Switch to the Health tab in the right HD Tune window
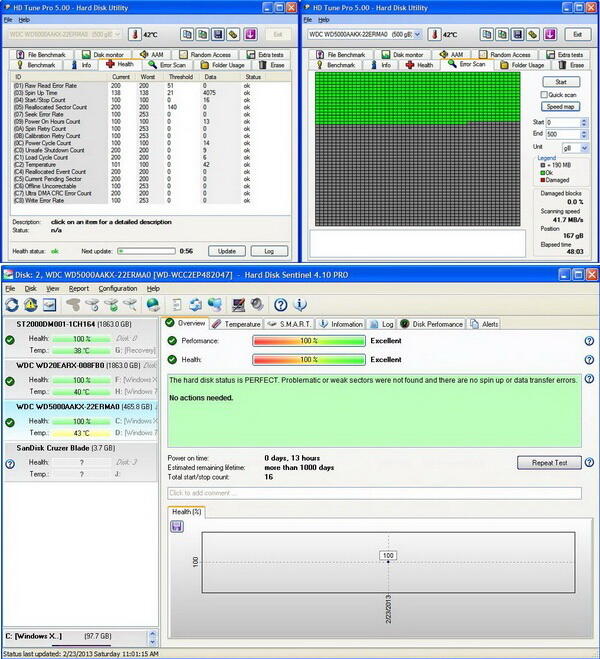Viewport: 600px width, 659px height. [419, 65]
